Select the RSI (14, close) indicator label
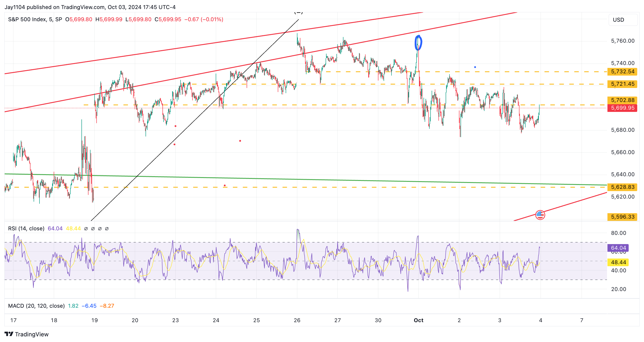Viewport: 644px width, 342px height. click(26, 228)
